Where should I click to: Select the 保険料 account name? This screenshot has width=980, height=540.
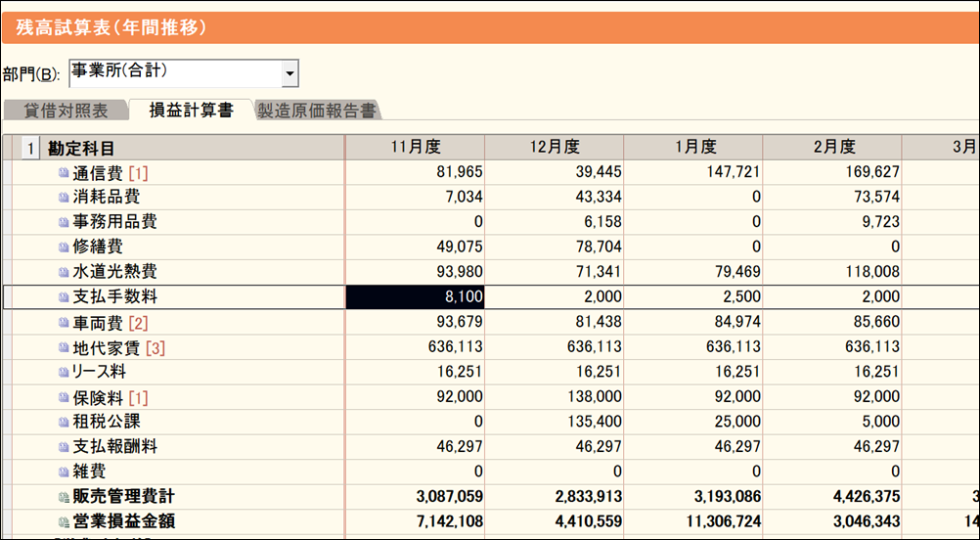(x=97, y=397)
